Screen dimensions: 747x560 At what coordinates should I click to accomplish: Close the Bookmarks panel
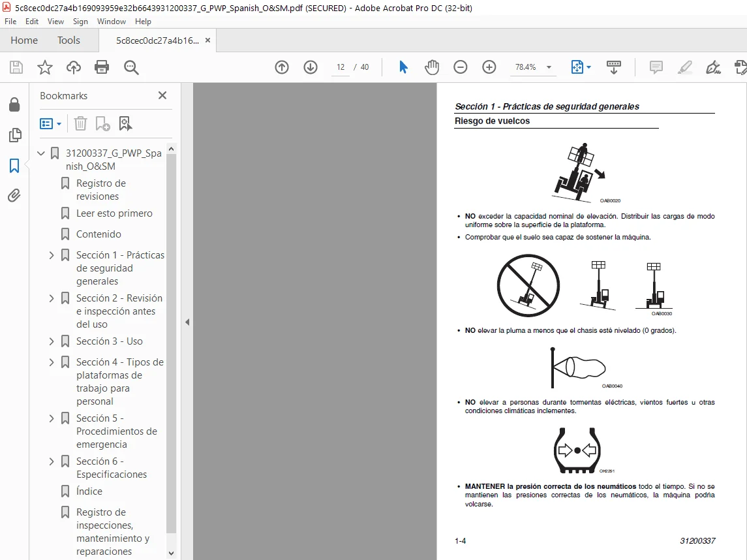click(162, 95)
